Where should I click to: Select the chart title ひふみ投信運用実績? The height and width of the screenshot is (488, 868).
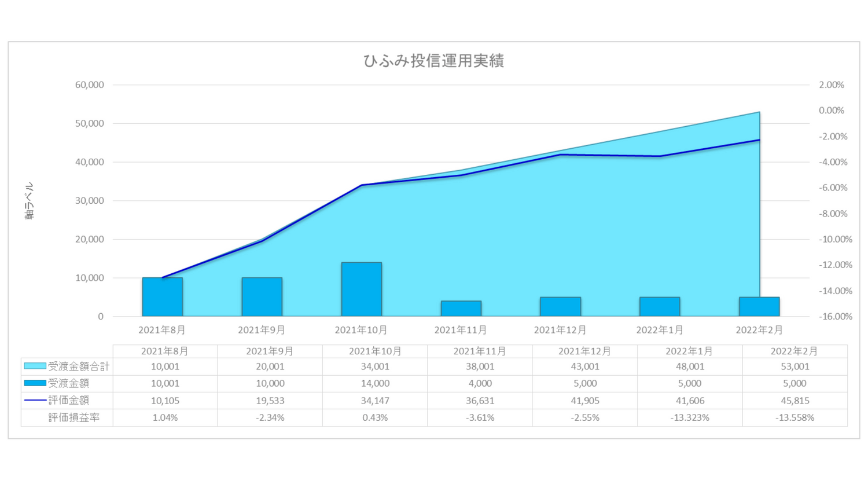click(x=433, y=61)
